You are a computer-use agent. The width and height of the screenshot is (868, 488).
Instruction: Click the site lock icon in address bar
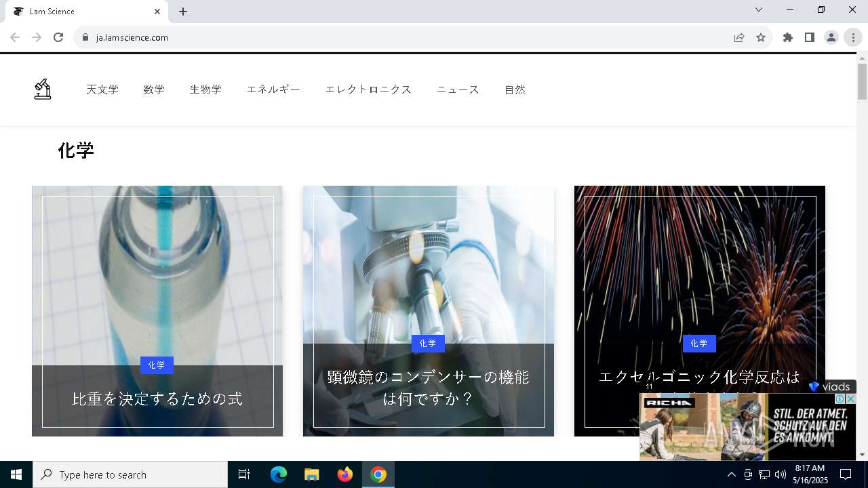tap(85, 37)
